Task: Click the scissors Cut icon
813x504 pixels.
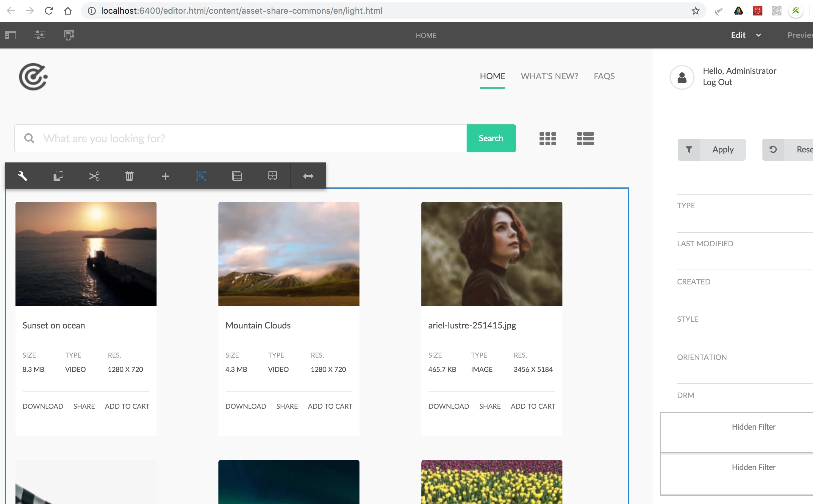Action: 94,176
